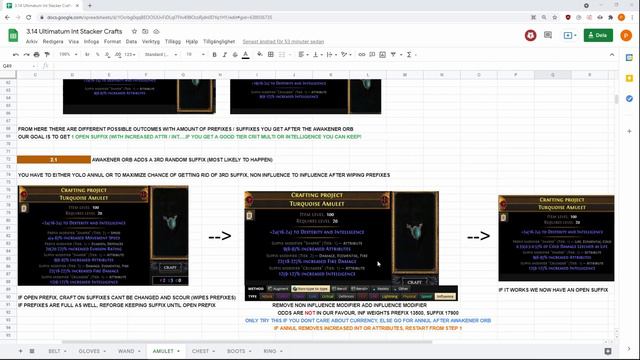This screenshot has height=360, width=640.
Task: Click the green Dela share button
Action: point(598,35)
